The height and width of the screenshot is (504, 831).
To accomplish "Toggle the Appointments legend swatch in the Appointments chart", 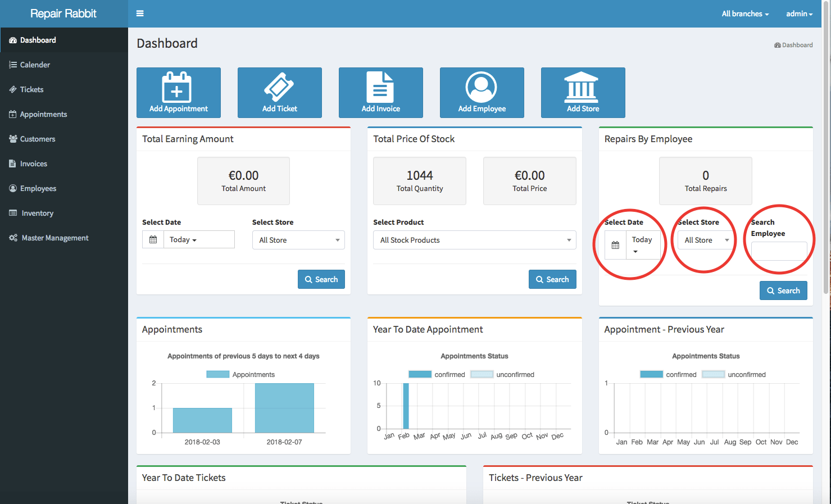I will (x=218, y=374).
